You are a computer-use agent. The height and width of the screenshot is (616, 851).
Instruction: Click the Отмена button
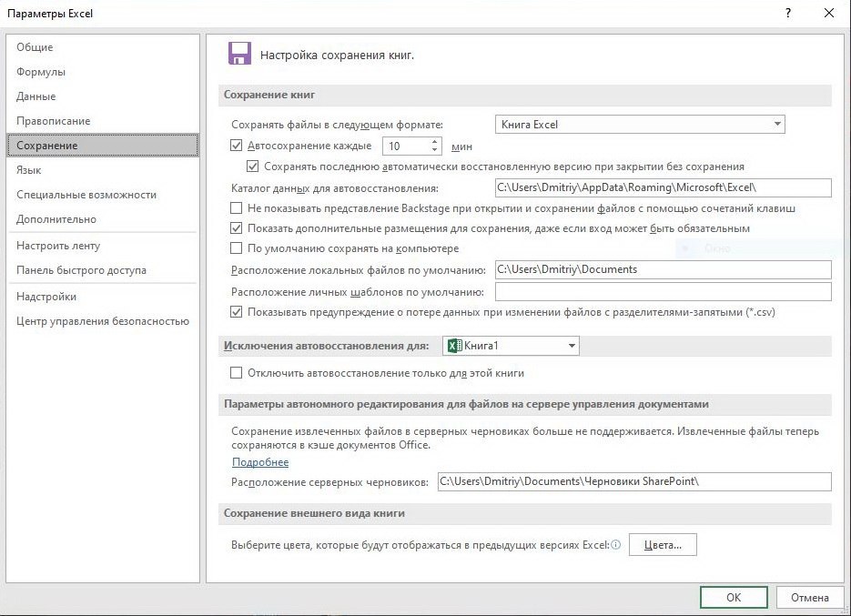809,598
